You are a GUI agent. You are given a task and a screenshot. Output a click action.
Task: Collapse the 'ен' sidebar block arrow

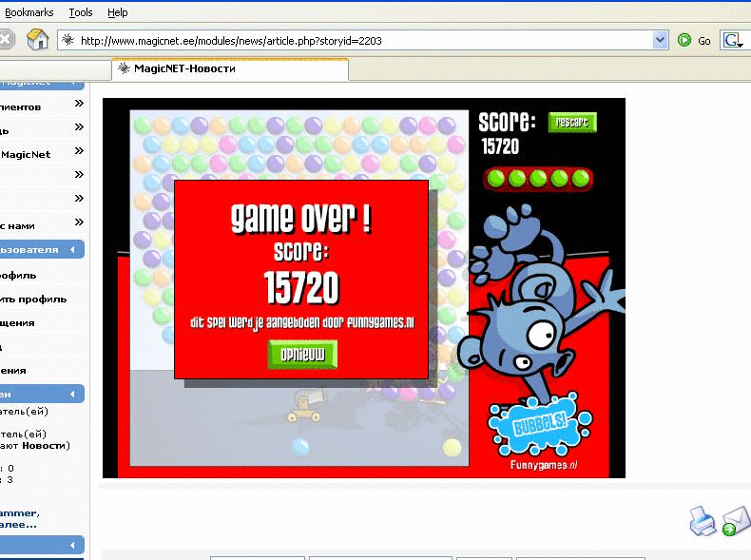pyautogui.click(x=73, y=395)
